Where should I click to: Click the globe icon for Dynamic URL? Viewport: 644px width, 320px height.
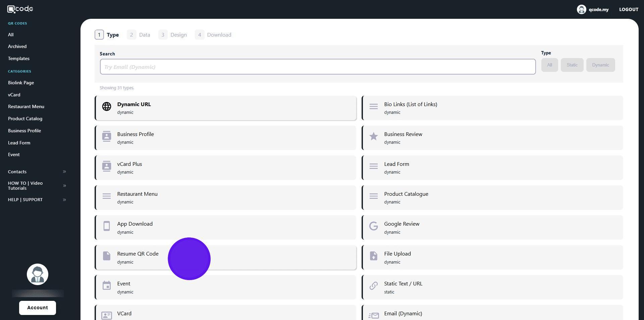(107, 106)
